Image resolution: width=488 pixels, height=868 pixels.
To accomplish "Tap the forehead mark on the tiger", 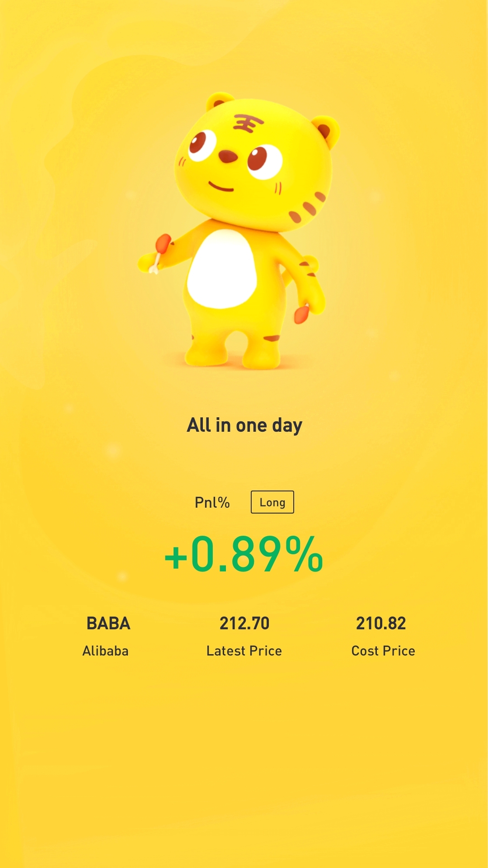I will 247,123.
